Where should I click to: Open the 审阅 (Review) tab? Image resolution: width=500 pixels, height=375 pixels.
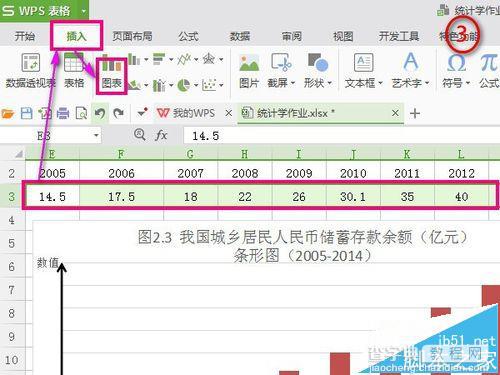click(291, 36)
